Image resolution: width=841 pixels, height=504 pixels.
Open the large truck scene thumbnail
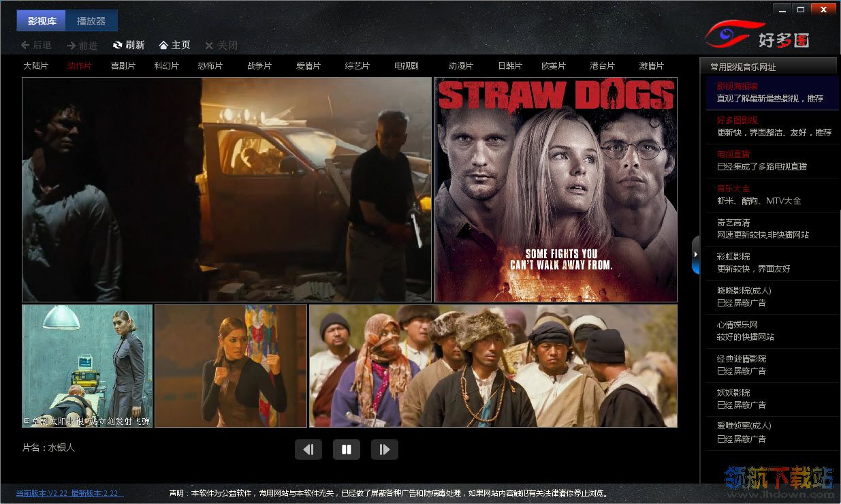227,189
